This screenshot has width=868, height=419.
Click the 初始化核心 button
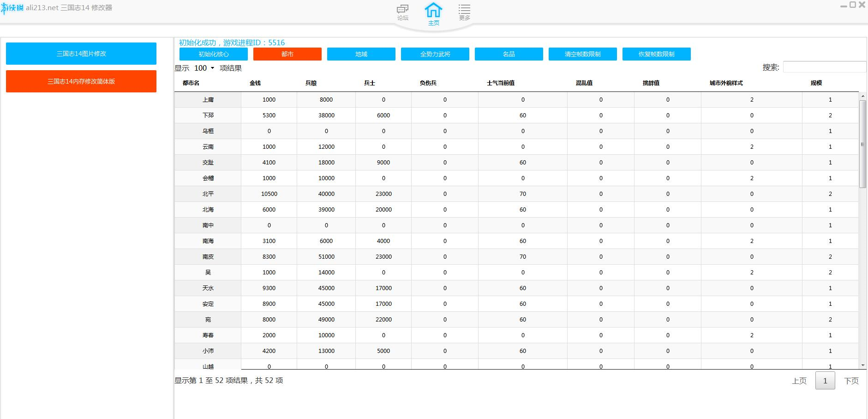pos(213,54)
